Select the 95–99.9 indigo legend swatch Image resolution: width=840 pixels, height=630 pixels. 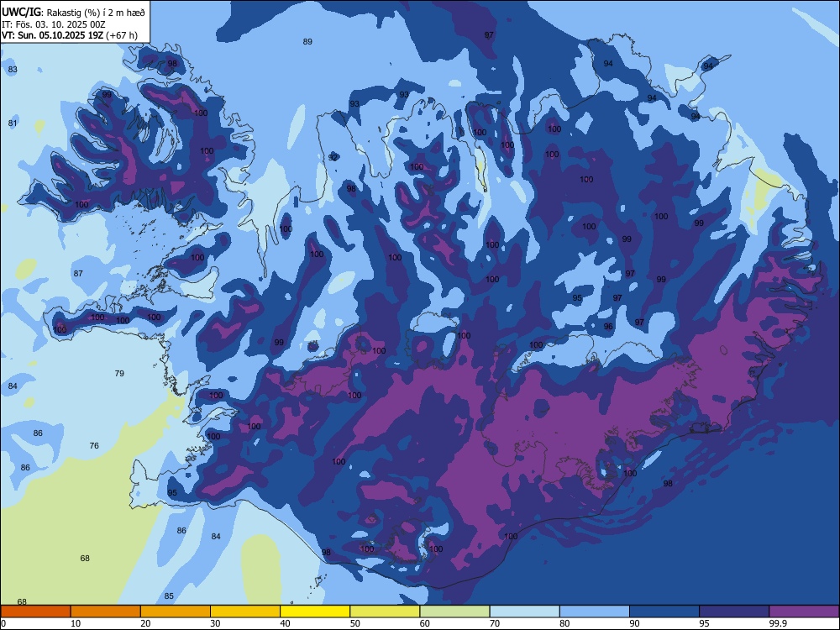tap(734, 612)
